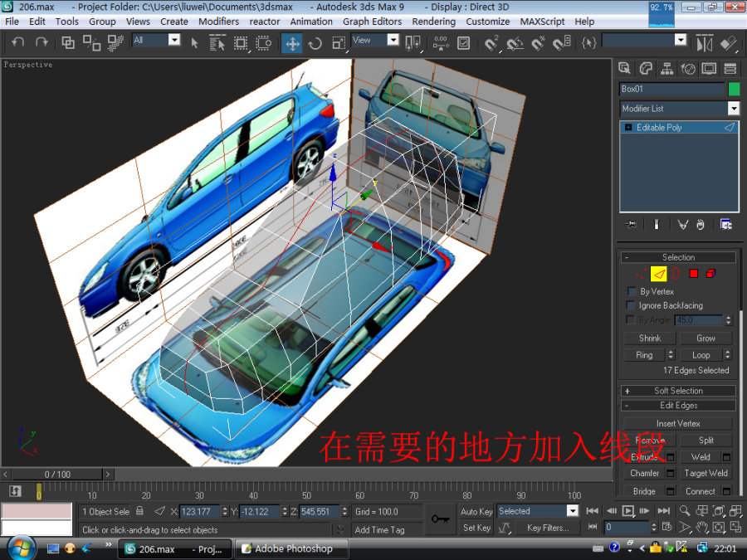Activate the Select Object arrow tool
Screen dimensions: 747x560
pyautogui.click(x=194, y=43)
